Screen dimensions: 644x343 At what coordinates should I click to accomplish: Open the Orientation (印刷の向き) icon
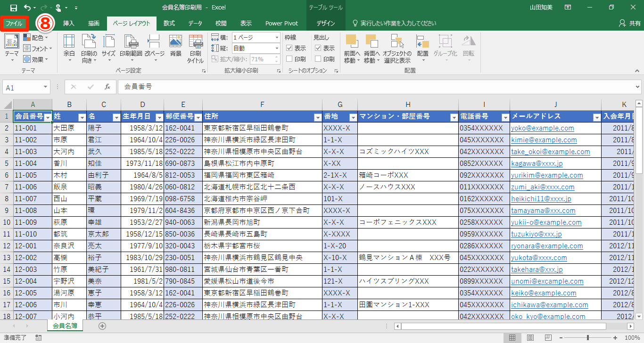pyautogui.click(x=89, y=41)
